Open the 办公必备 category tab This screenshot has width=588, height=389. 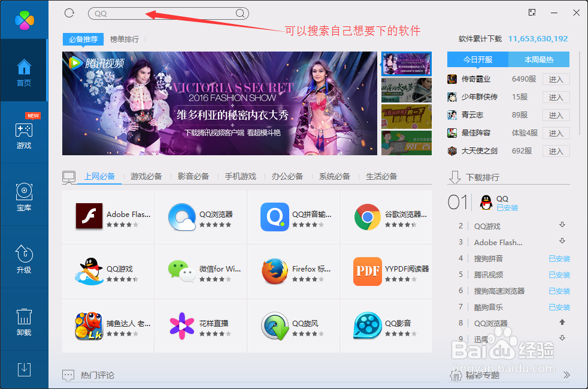pos(287,176)
